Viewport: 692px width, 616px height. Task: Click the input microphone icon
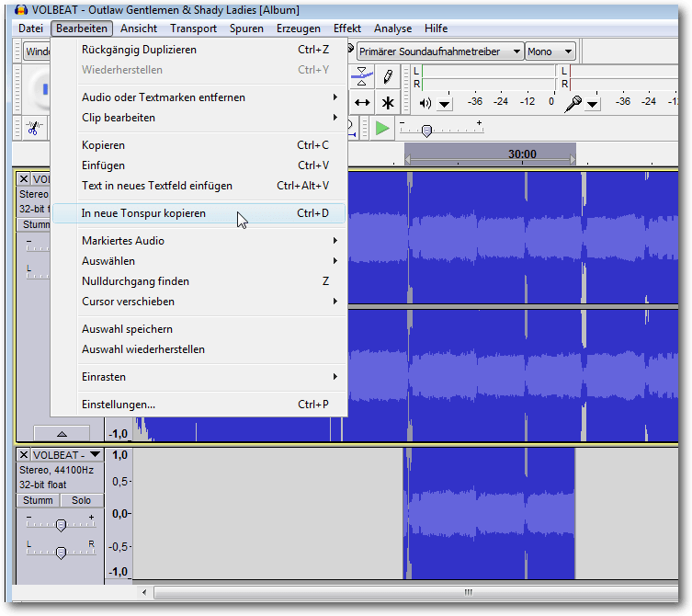573,104
